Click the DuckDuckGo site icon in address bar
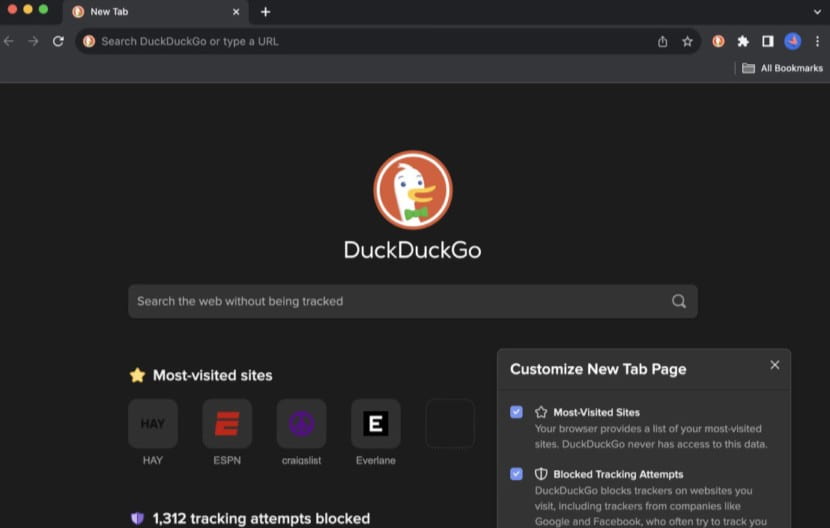 point(89,41)
